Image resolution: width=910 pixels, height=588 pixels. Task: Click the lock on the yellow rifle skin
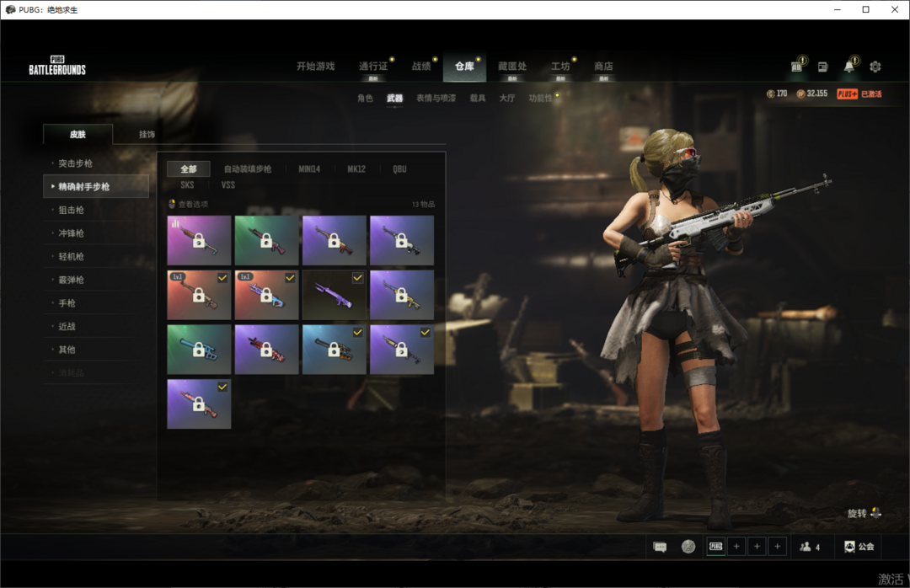[402, 295]
